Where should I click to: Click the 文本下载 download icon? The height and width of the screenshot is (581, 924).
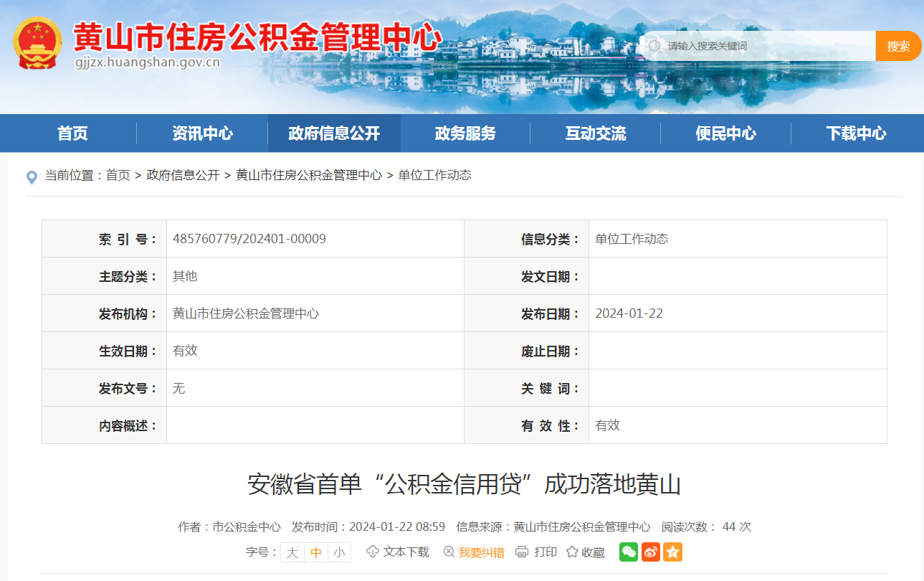click(372, 552)
